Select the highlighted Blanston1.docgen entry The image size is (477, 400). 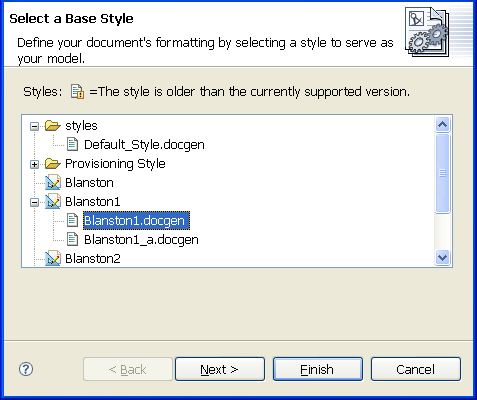coord(136,220)
